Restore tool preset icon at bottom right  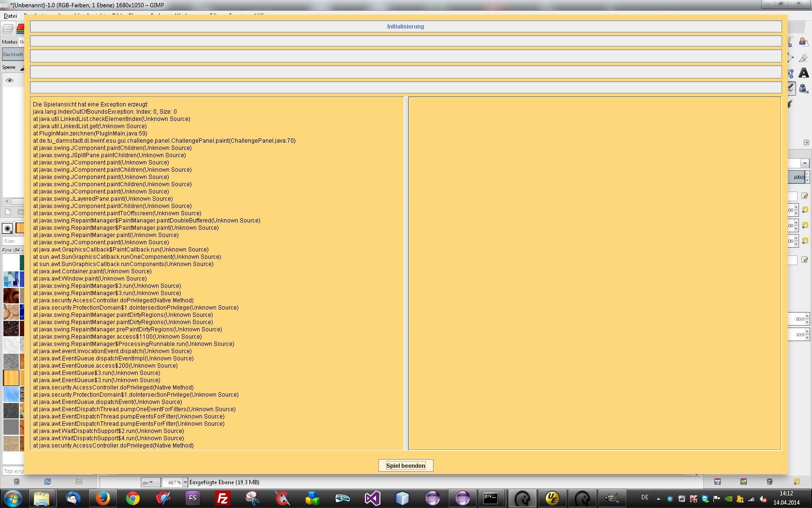743,481
